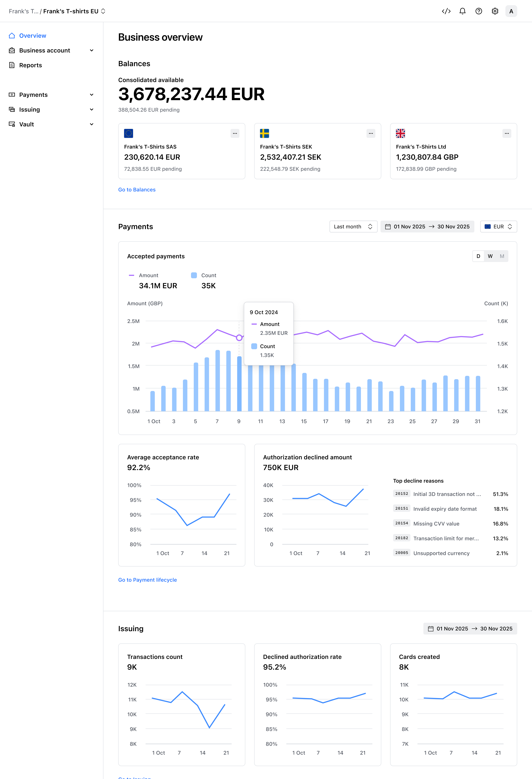The height and width of the screenshot is (779, 532).
Task: Follow the Go to Payment lifecycle link
Action: 147,580
